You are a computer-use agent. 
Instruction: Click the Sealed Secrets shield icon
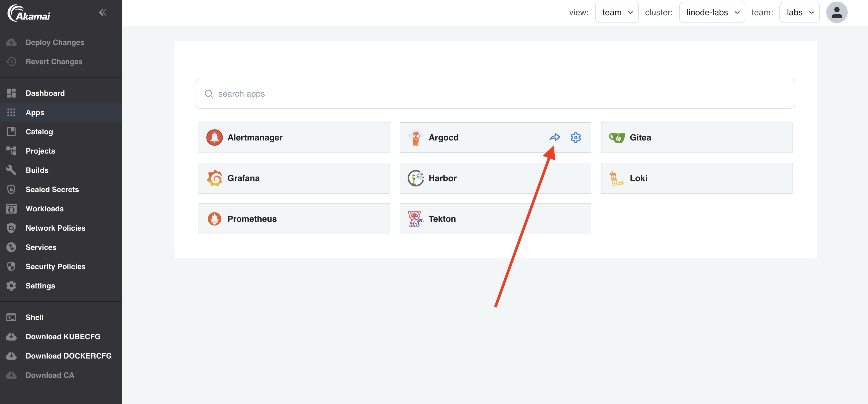pos(11,189)
